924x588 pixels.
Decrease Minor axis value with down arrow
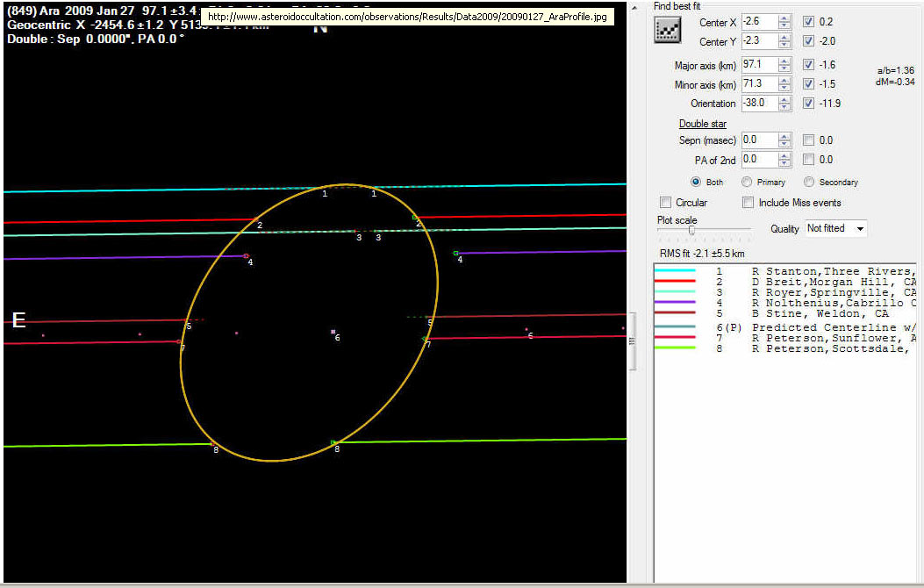click(x=784, y=88)
